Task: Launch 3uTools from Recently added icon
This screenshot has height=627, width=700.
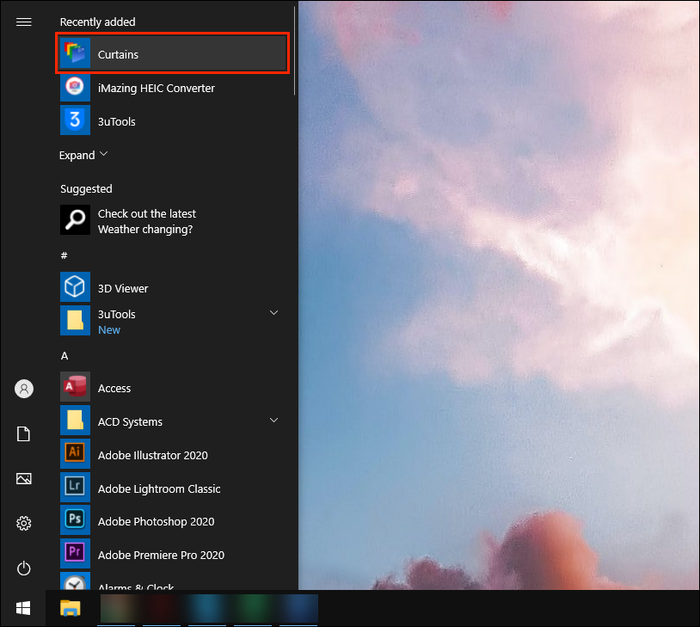Action: pos(75,120)
